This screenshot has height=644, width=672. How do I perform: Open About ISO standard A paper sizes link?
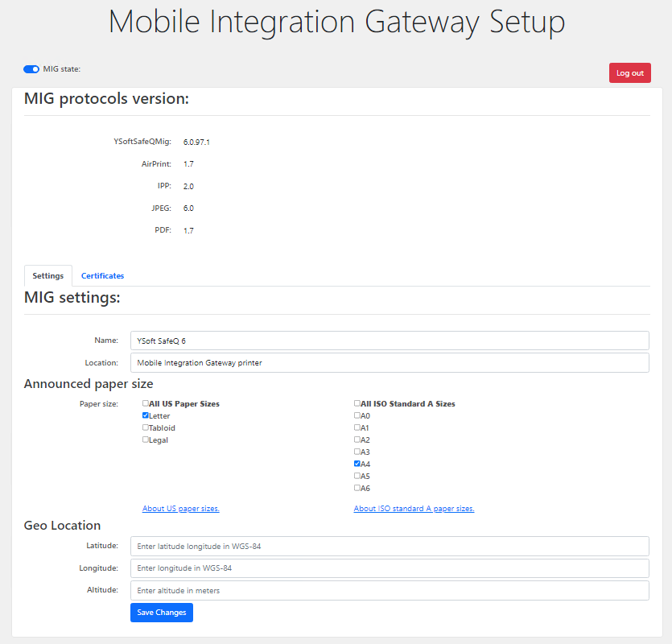[x=414, y=509]
